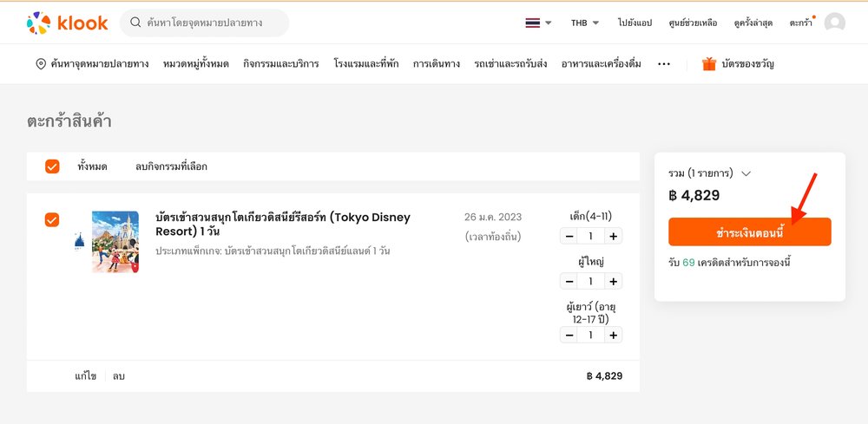The height and width of the screenshot is (424, 868).
Task: Decrease youth (12-17) quantity
Action: pyautogui.click(x=569, y=335)
